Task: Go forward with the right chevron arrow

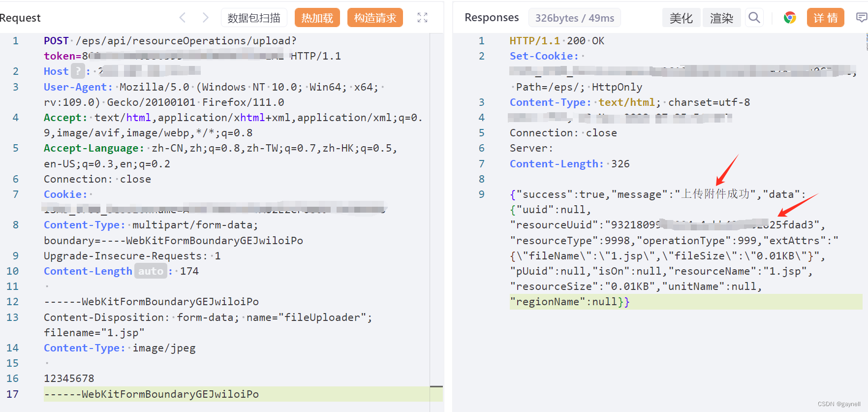Action: click(x=206, y=18)
